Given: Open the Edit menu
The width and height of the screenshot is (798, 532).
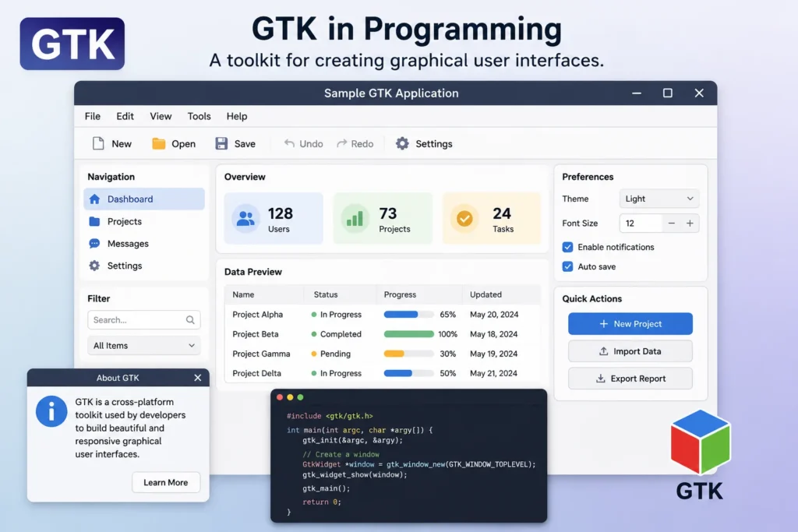Looking at the screenshot, I should pyautogui.click(x=125, y=116).
